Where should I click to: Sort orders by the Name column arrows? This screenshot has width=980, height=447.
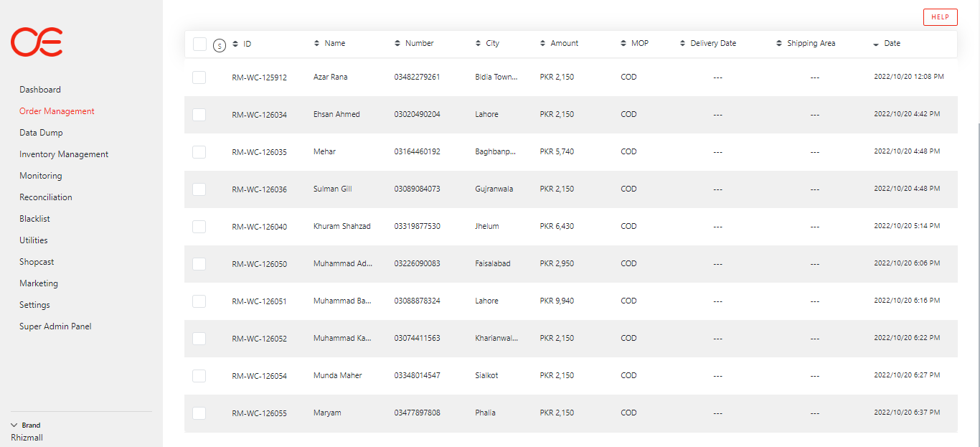coord(317,44)
